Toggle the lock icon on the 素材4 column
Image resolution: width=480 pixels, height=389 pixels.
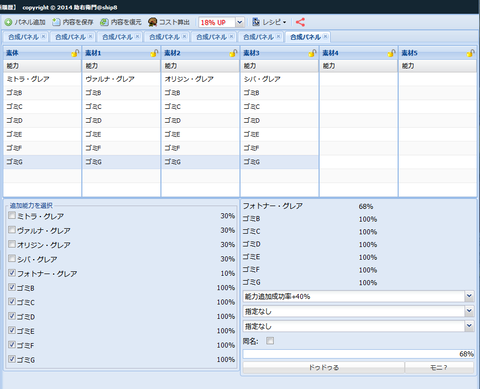click(391, 53)
